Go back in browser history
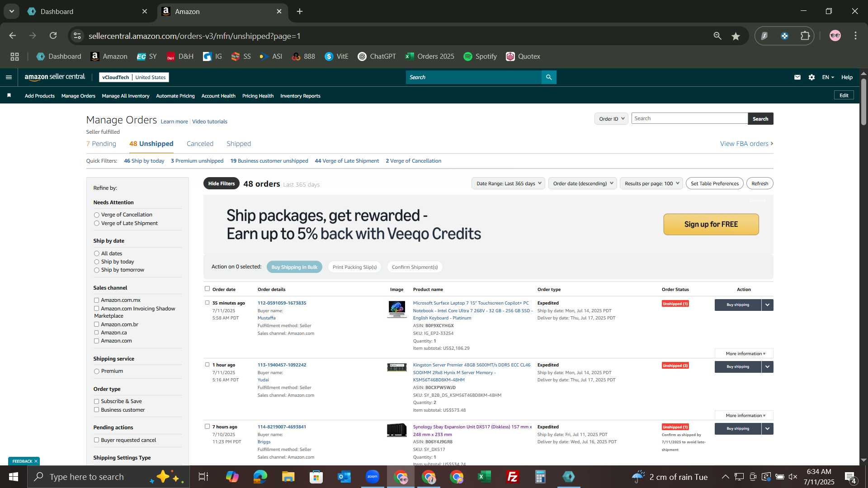This screenshot has width=868, height=488. pos(13,36)
